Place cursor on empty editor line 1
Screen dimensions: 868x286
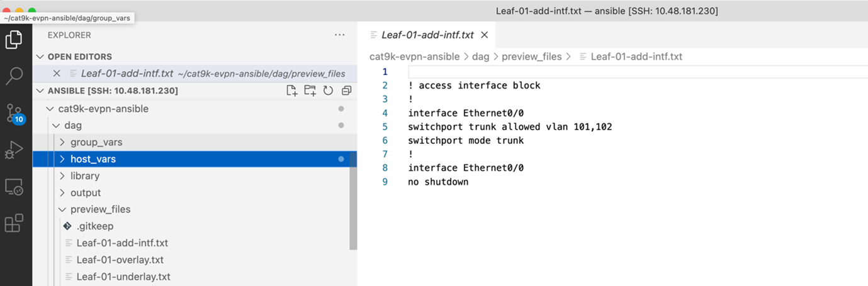(x=637, y=72)
